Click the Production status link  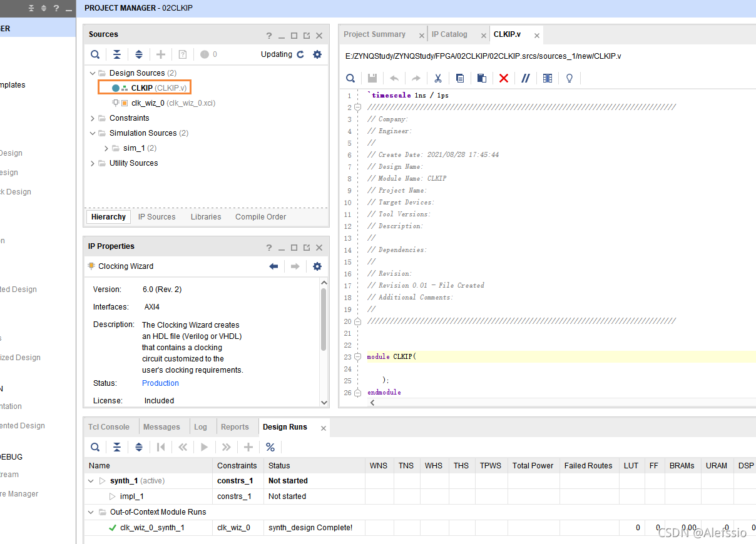(160, 383)
